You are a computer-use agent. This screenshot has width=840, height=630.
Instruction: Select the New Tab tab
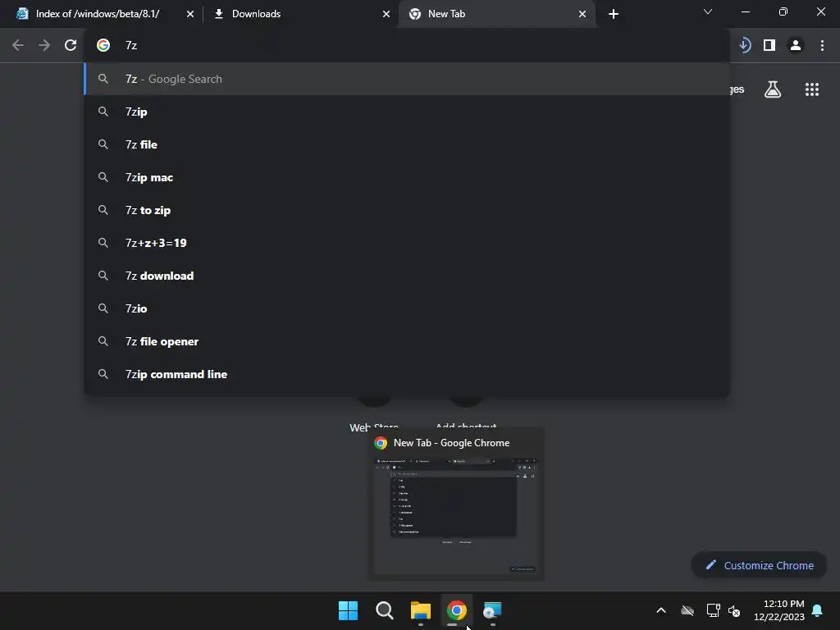pos(497,14)
